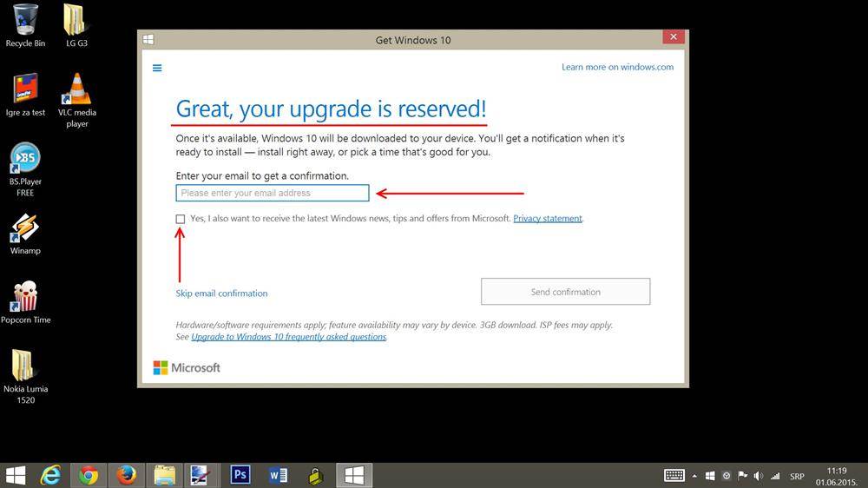Click the Windows Start button
This screenshot has height=488, width=868.
tap(16, 475)
